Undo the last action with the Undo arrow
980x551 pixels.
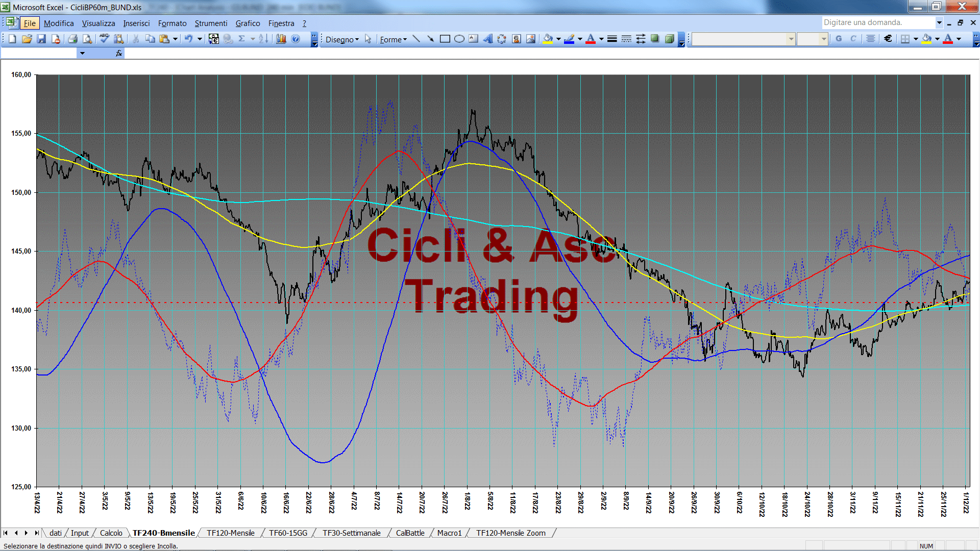pos(188,39)
